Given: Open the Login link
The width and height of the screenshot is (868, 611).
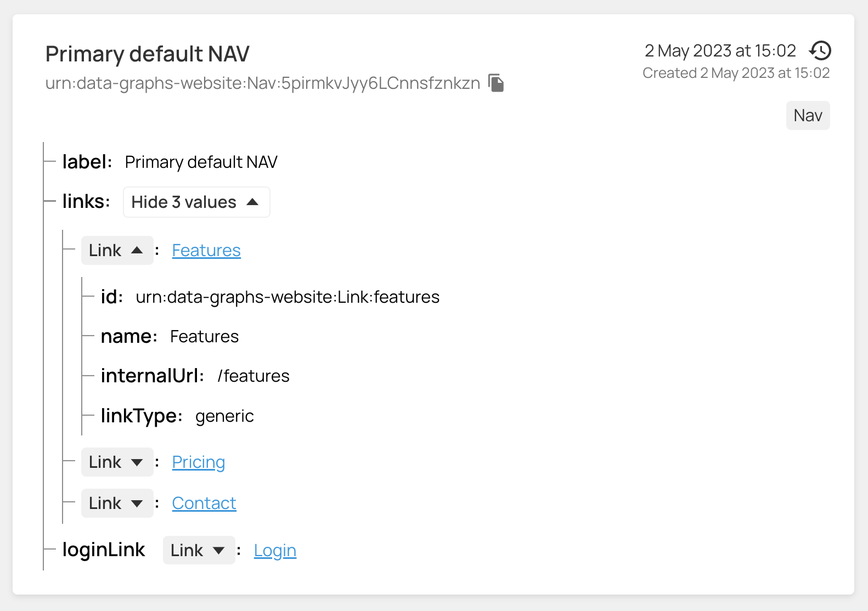Looking at the screenshot, I should pyautogui.click(x=275, y=550).
